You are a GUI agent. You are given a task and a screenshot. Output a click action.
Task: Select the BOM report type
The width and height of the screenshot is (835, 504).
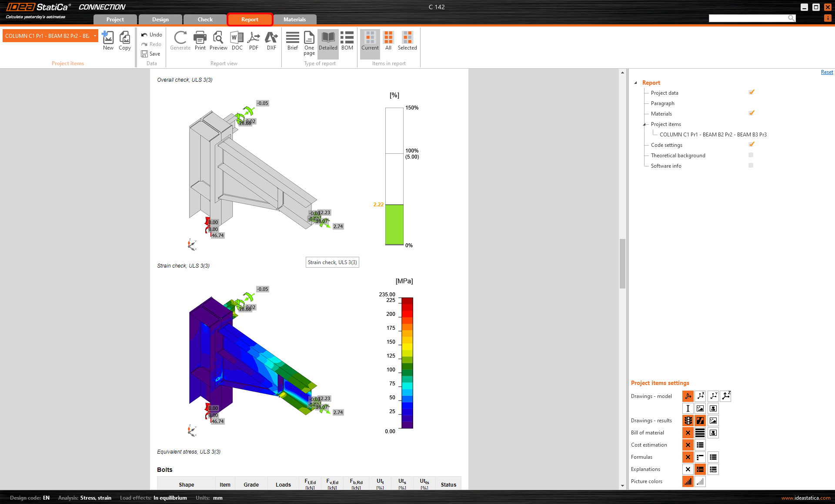coord(347,40)
